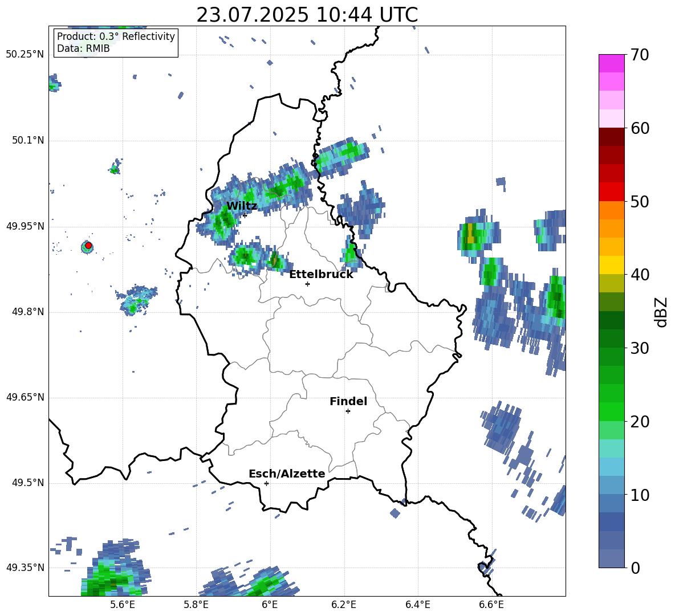Click the yellow colorbar swatch above 40

(611, 265)
